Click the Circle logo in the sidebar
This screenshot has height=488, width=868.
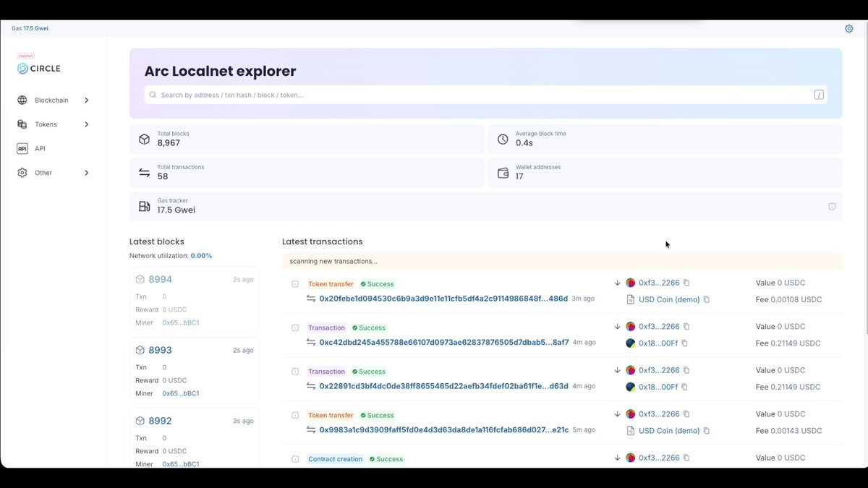(x=39, y=68)
